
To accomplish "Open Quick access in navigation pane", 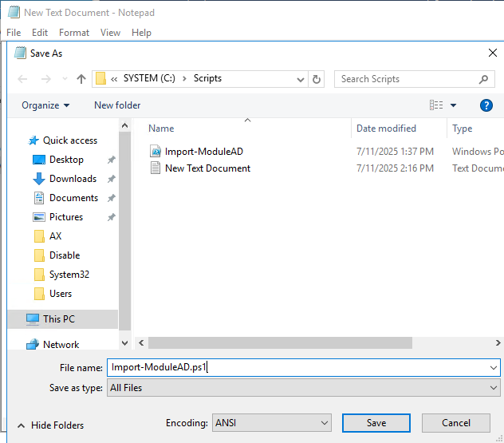I will click(70, 140).
